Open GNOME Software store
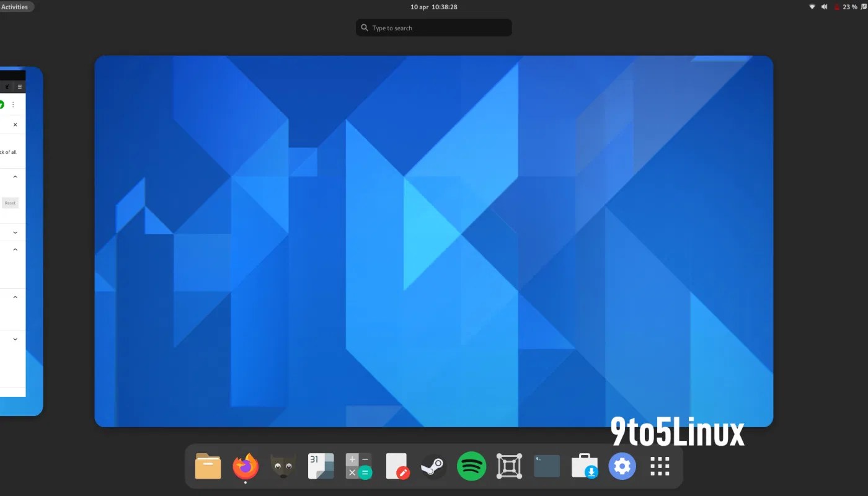Image resolution: width=868 pixels, height=496 pixels. point(584,466)
